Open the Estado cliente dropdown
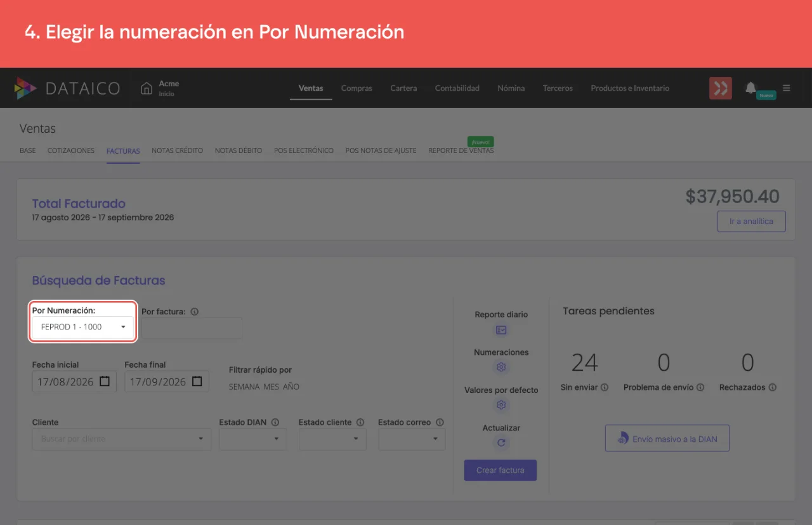 coord(332,439)
